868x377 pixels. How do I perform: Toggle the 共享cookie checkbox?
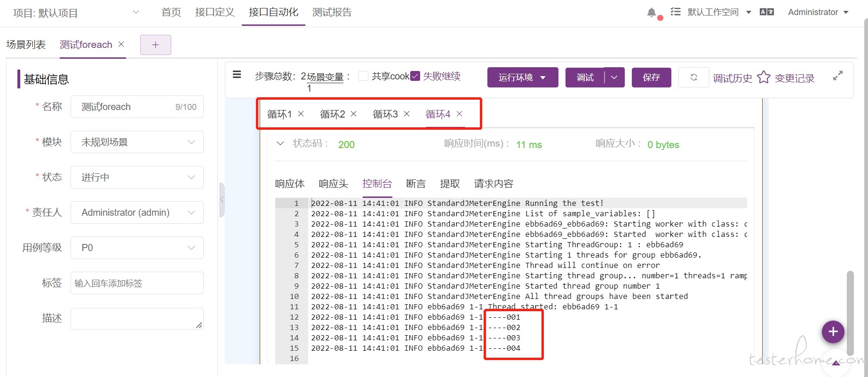point(363,76)
